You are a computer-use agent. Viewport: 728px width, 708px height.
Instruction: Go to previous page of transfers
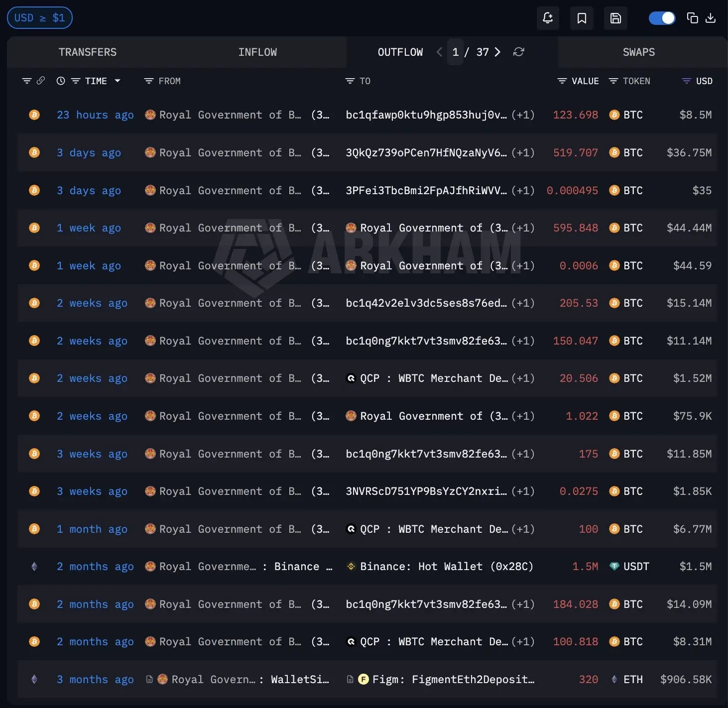pos(439,52)
